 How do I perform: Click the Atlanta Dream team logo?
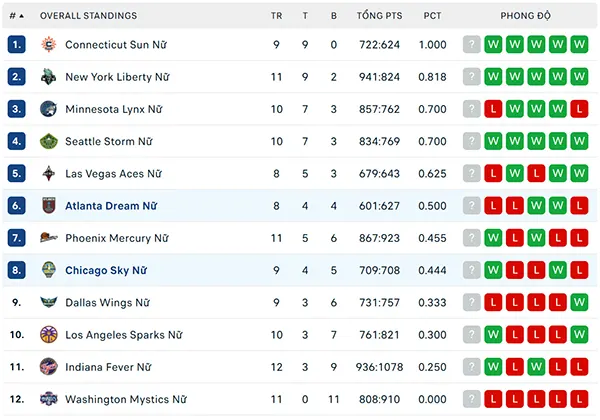click(49, 206)
